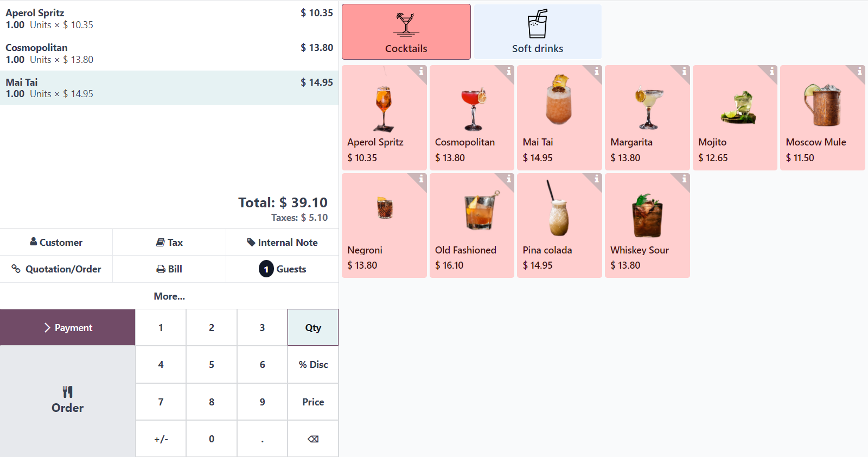Click info icon on Moscow Mule card

(859, 71)
